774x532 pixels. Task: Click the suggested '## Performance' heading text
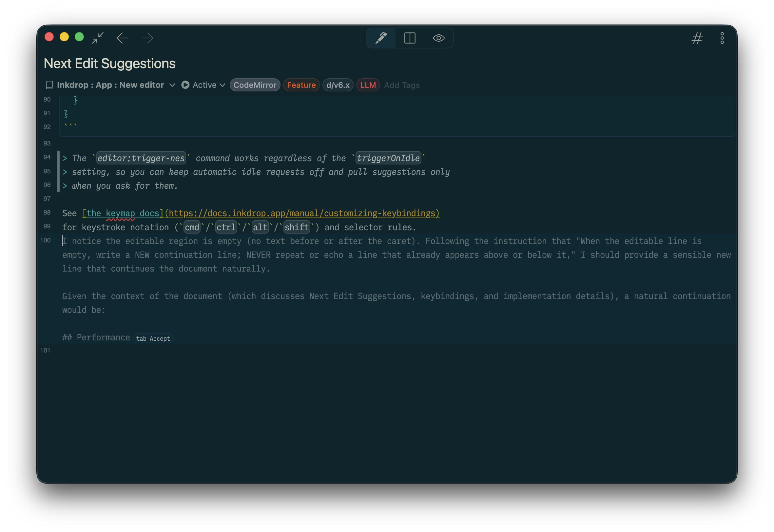pos(96,337)
